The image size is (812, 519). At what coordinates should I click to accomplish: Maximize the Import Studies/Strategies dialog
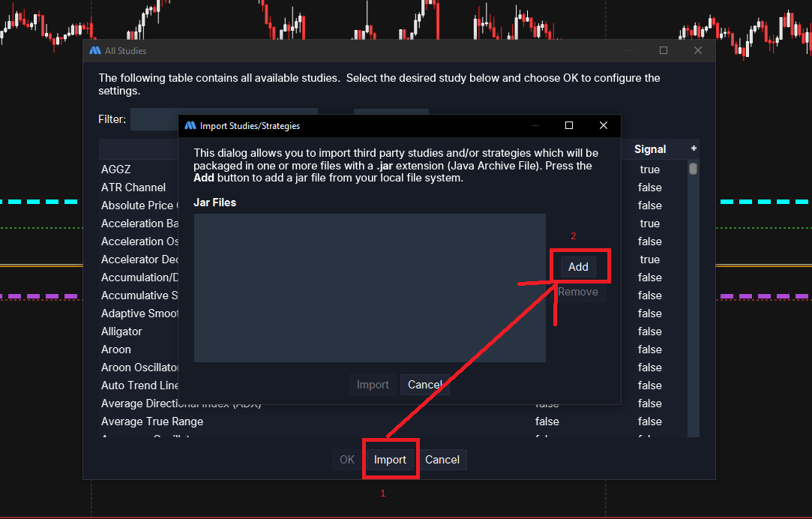(568, 125)
